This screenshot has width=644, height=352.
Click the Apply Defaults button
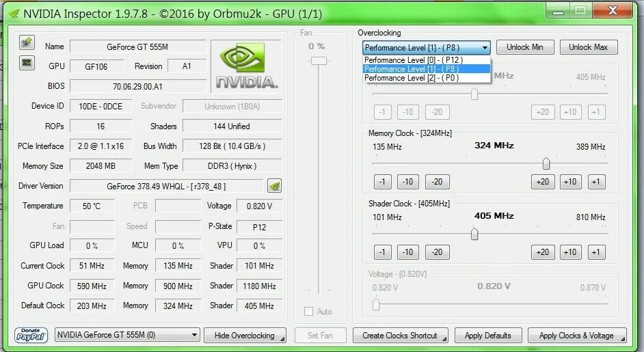point(488,335)
